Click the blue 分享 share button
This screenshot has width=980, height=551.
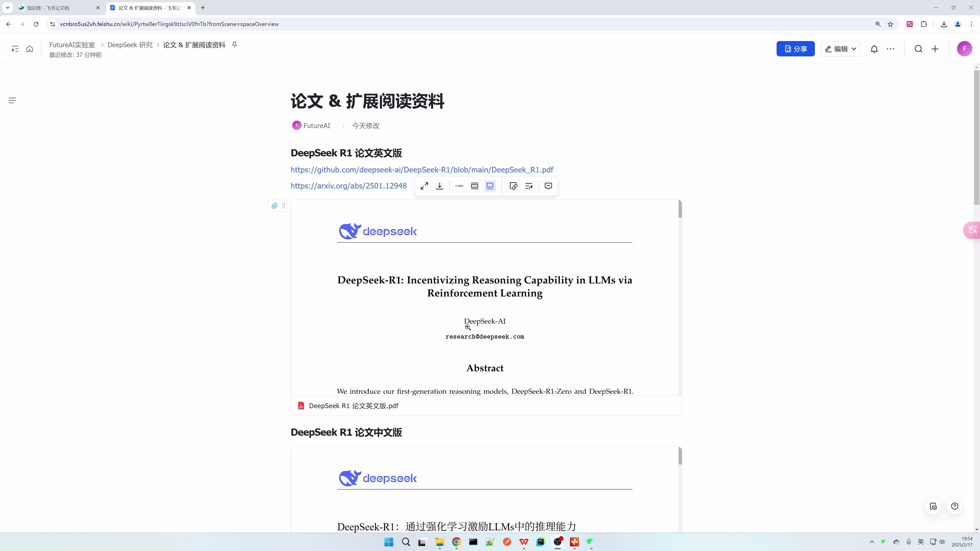[x=795, y=49]
